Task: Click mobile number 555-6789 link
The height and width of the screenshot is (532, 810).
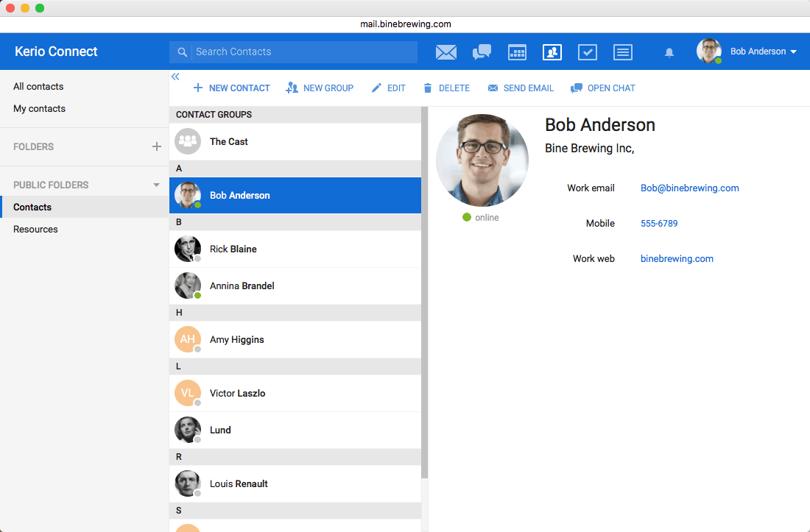Action: point(659,224)
